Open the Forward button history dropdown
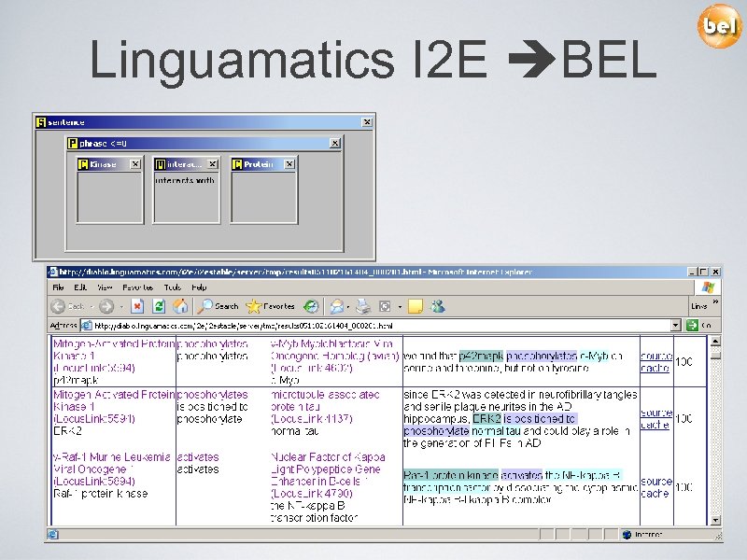The height and width of the screenshot is (560, 747). click(x=122, y=307)
